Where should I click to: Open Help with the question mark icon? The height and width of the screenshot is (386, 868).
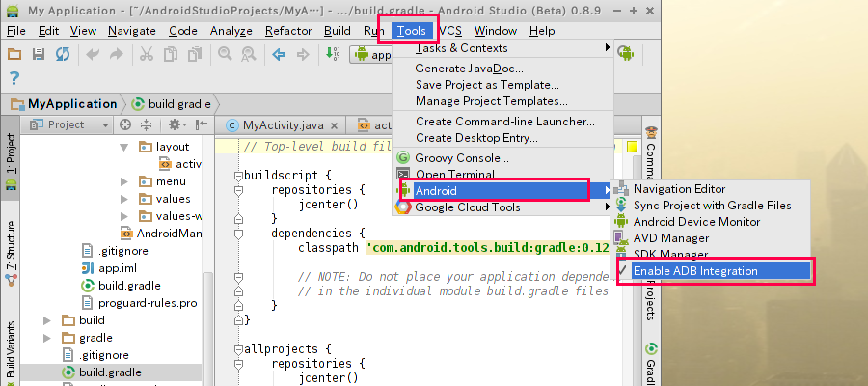click(14, 77)
